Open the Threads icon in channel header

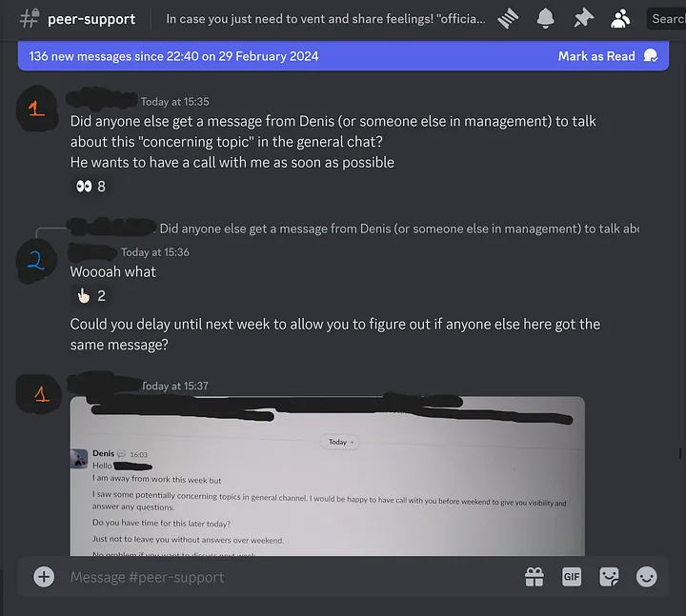508,19
